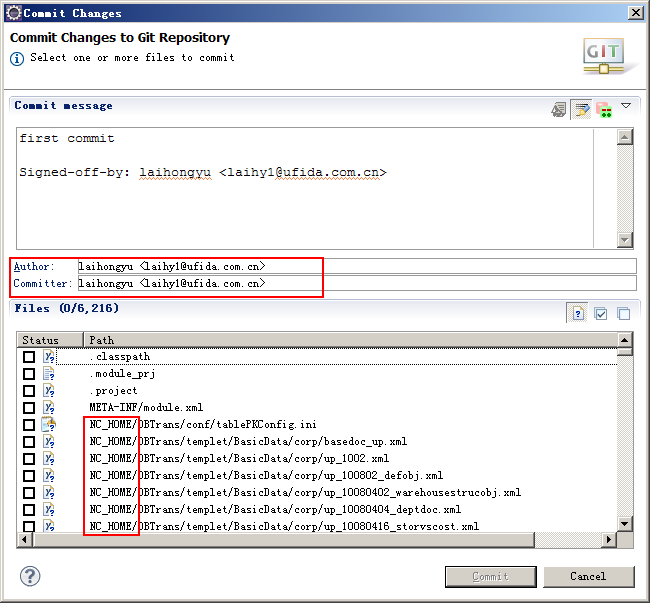The image size is (650, 603).
Task: Select the .module_prj path text
Action: (123, 373)
